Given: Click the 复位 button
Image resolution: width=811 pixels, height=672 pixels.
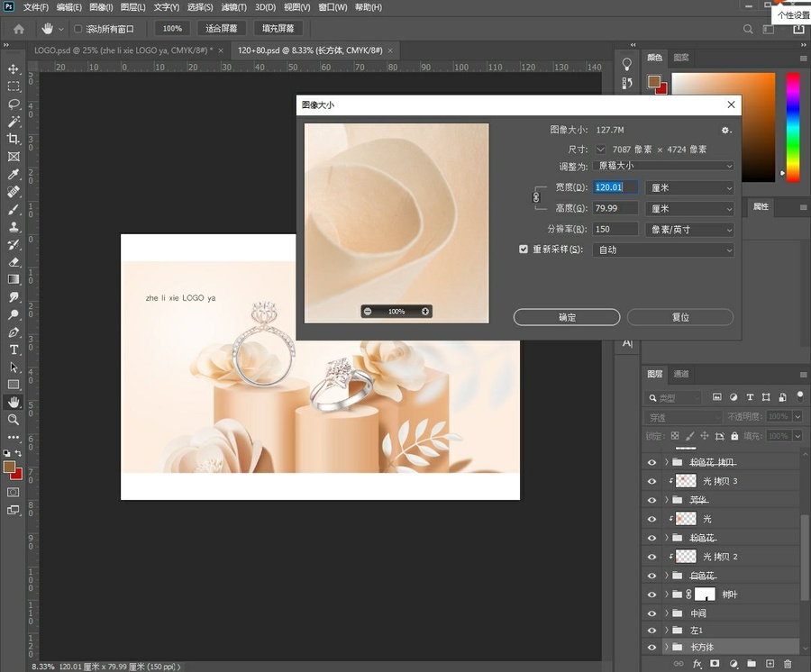Looking at the screenshot, I should click(x=680, y=317).
